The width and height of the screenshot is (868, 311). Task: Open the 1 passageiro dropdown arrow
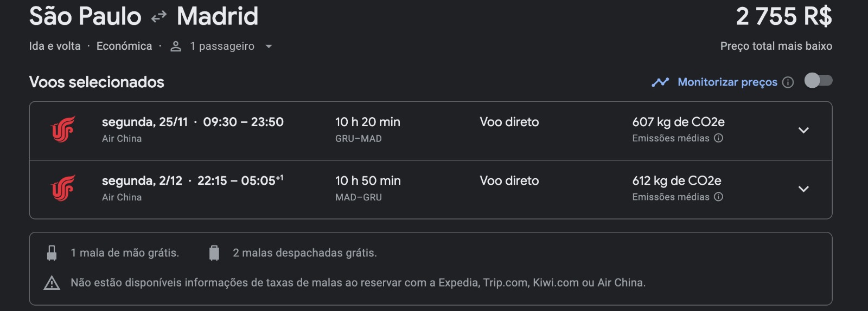pyautogui.click(x=269, y=47)
